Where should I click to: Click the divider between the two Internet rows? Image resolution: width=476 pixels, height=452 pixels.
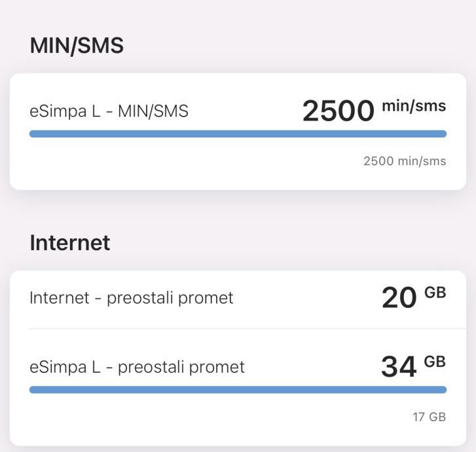238,328
